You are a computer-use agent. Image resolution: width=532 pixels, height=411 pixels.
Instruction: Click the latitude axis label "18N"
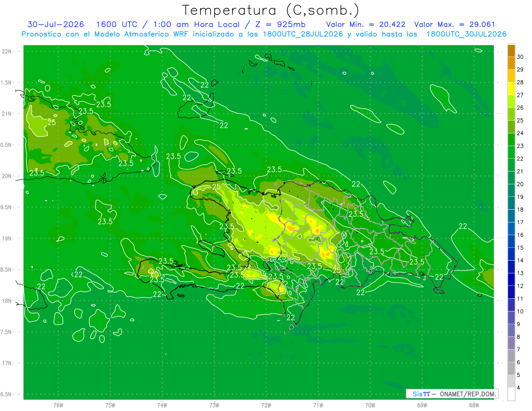(x=8, y=301)
